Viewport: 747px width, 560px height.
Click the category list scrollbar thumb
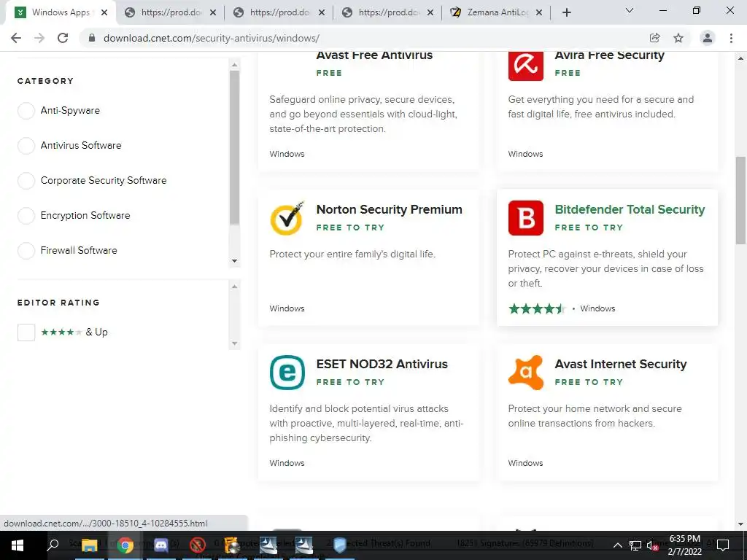pyautogui.click(x=234, y=147)
